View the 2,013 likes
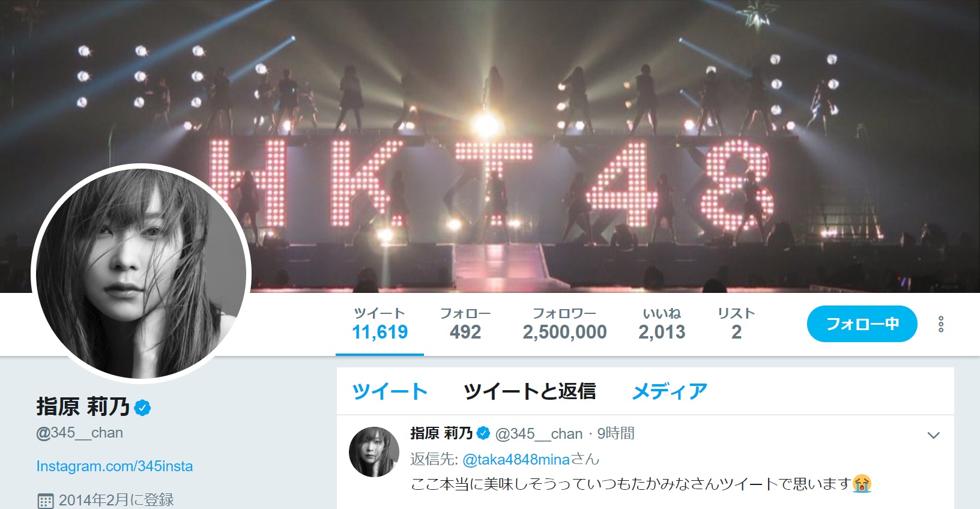Screen dimensions: 980x509 662,324
